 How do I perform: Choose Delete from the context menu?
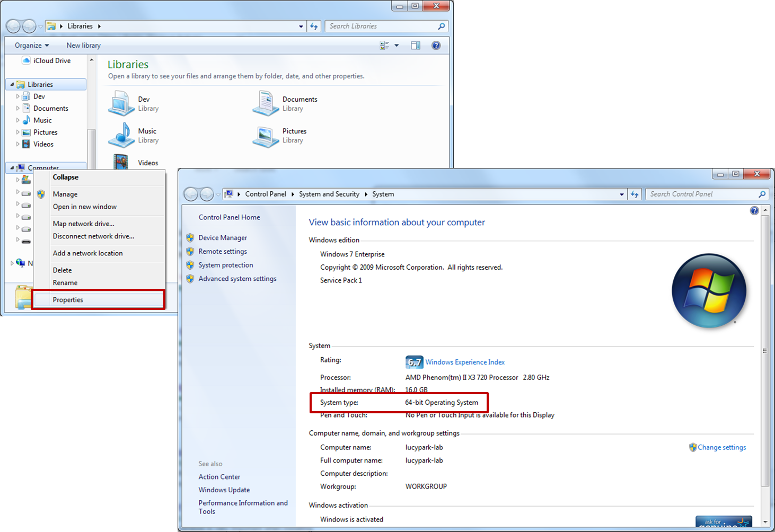point(99,270)
